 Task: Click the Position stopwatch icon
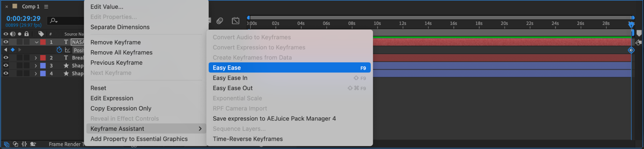pos(59,50)
